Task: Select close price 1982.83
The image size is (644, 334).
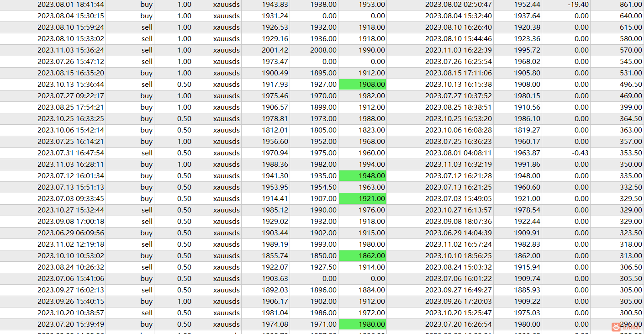Action: tap(527, 244)
